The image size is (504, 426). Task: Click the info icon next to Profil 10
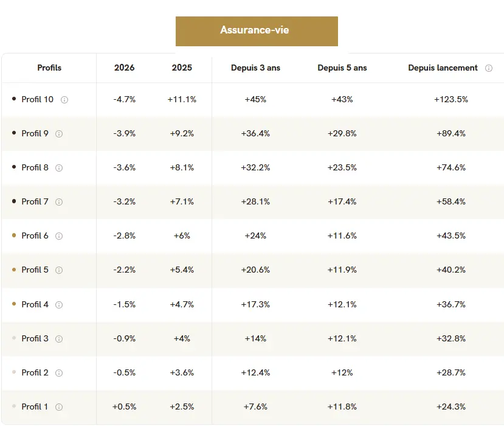pyautogui.click(x=64, y=100)
